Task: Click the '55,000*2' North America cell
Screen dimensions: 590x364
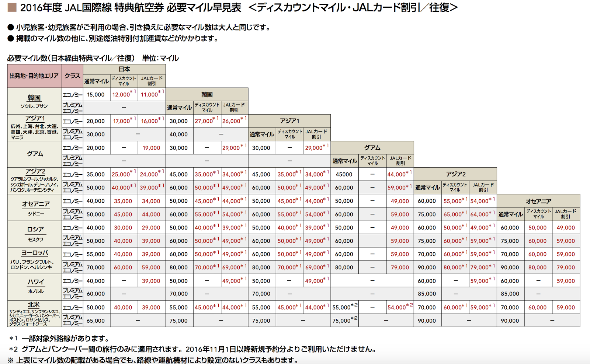Action: click(x=345, y=307)
